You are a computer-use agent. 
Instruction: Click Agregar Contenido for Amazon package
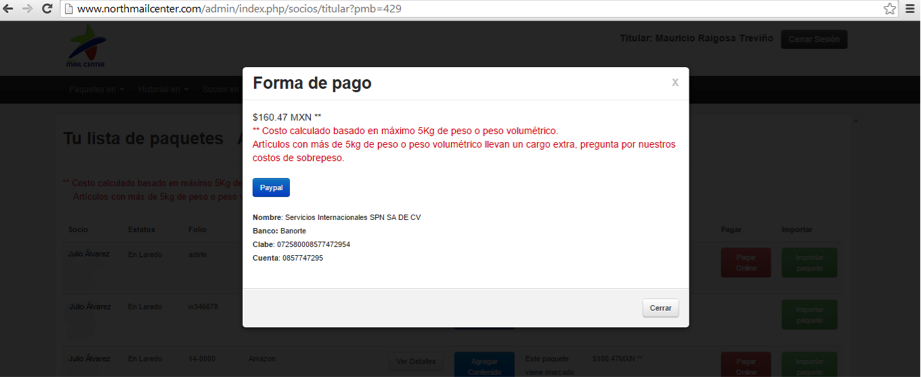point(485,365)
